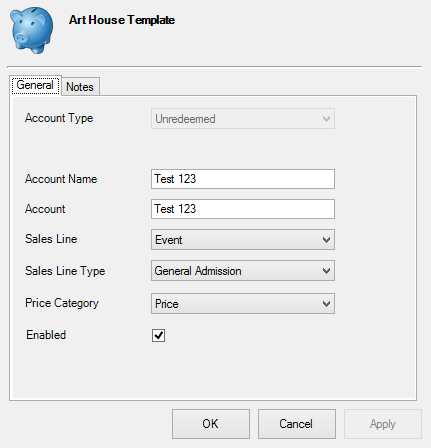
Task: Click the Enabled label text
Action: (x=46, y=335)
